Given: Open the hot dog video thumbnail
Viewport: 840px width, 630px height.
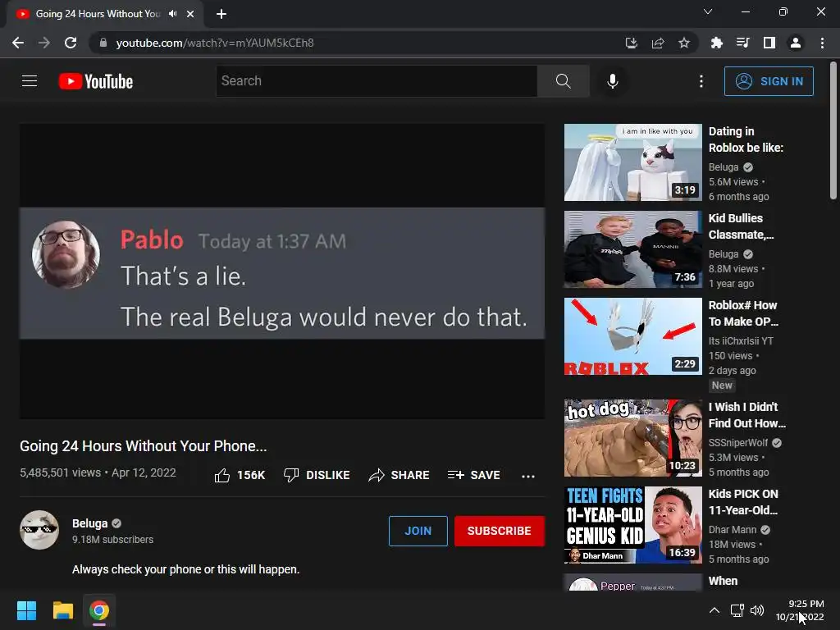Looking at the screenshot, I should [x=632, y=438].
